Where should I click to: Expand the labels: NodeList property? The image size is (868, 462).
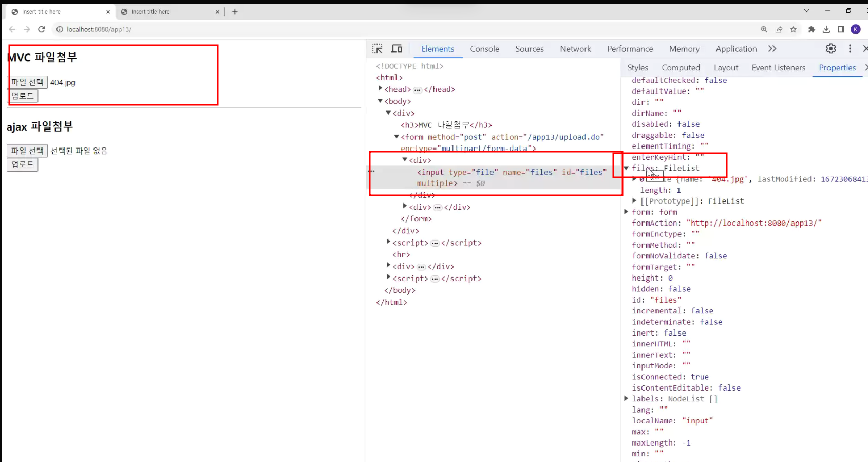[626, 398]
